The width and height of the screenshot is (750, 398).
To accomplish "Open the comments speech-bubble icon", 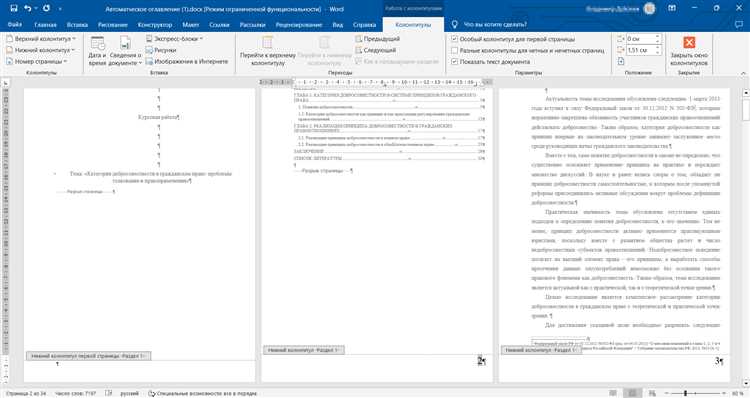I will pos(739,24).
